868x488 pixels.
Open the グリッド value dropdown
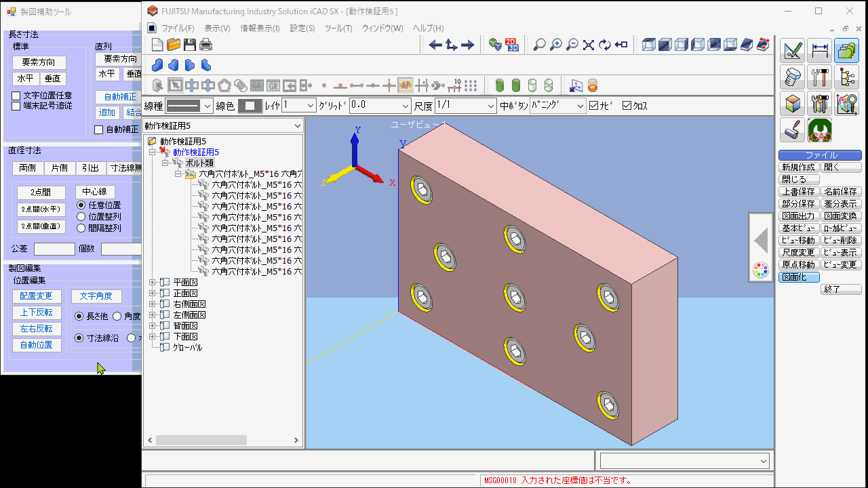tap(380, 106)
